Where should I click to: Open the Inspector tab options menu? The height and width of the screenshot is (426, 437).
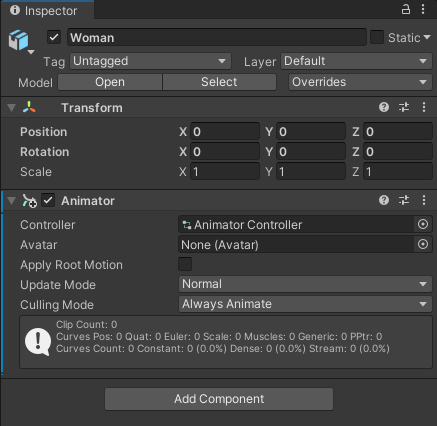423,9
